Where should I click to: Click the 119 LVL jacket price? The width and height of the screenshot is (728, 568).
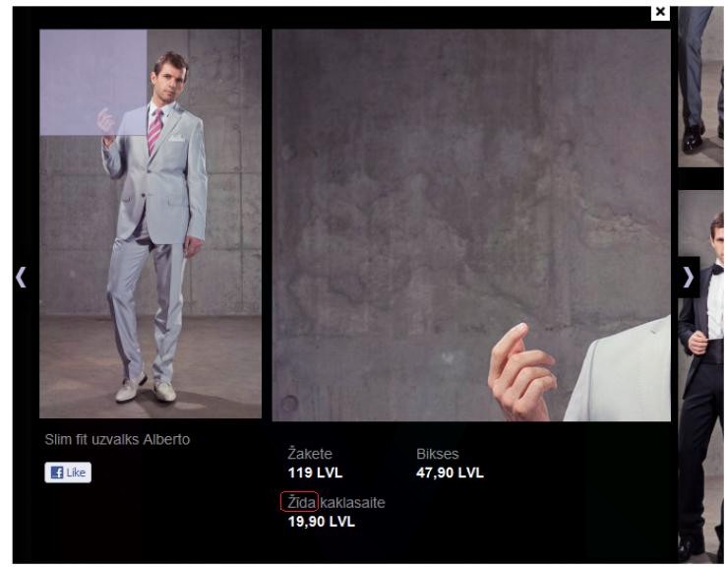coord(315,473)
